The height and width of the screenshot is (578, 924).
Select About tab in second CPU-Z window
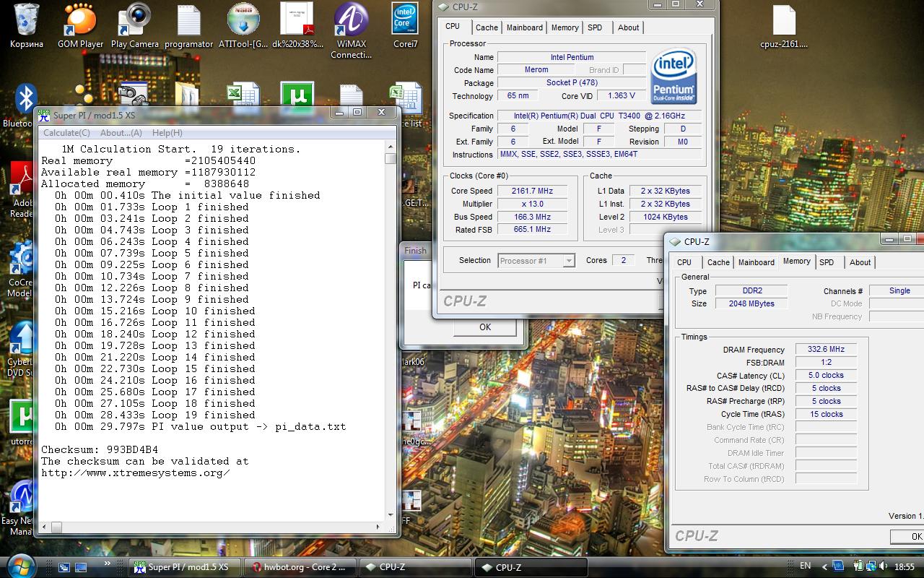coord(860,262)
